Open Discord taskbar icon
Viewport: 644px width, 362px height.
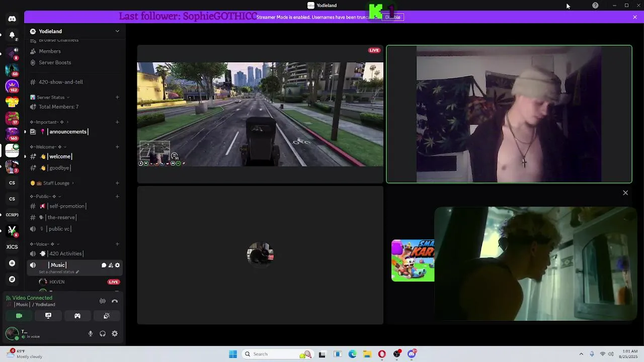(x=412, y=354)
